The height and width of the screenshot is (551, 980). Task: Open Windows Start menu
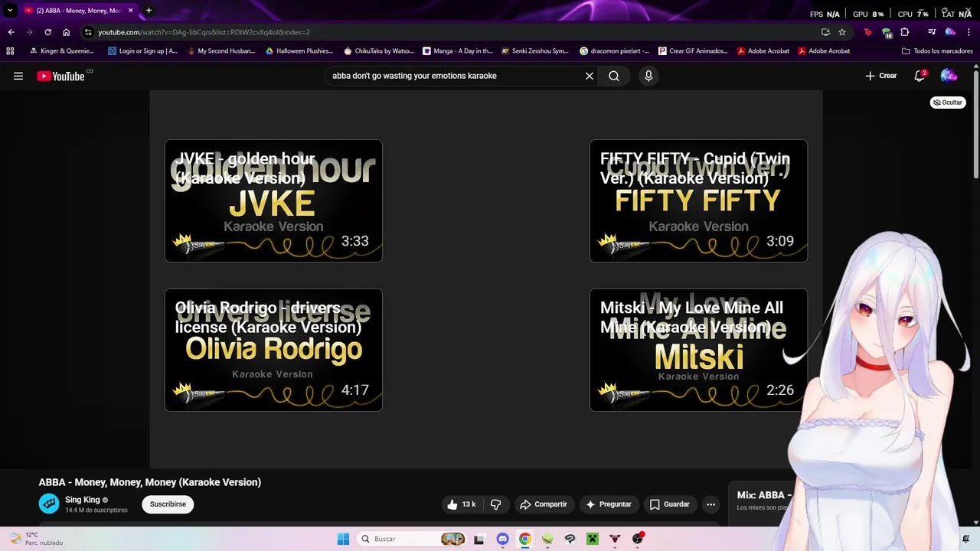click(x=343, y=539)
